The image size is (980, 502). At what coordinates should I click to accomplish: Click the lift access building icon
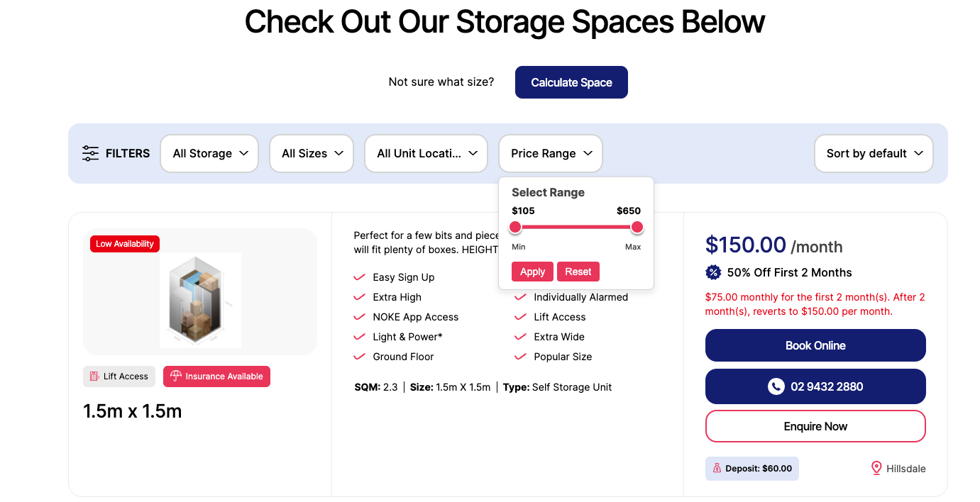[94, 376]
